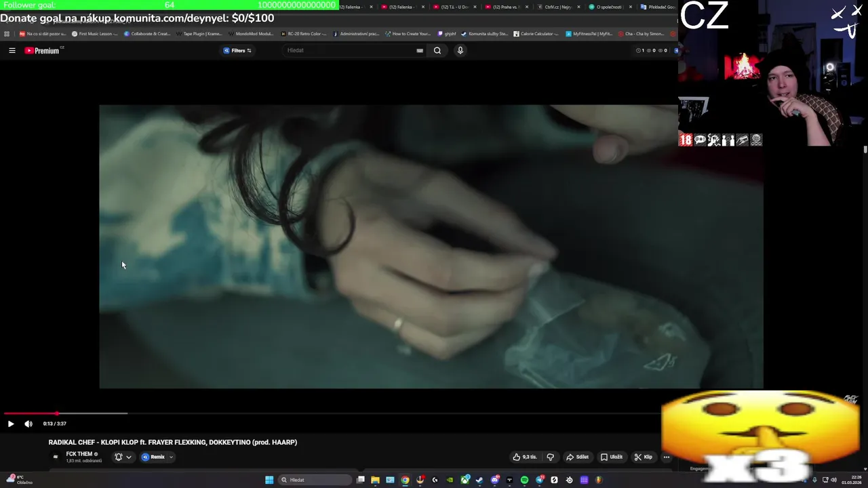
Task: Open NVIDIA app from taskbar
Action: click(x=450, y=480)
